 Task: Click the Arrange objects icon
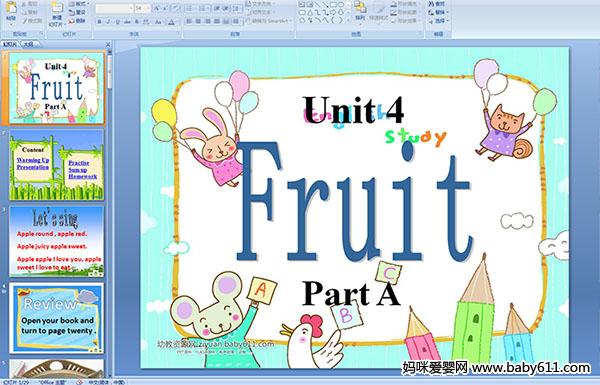[360, 8]
